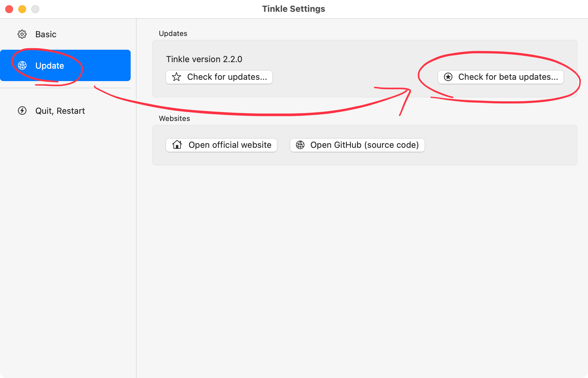This screenshot has height=378, width=588.
Task: Click the Tinkle Settings title bar text
Action: [293, 9]
